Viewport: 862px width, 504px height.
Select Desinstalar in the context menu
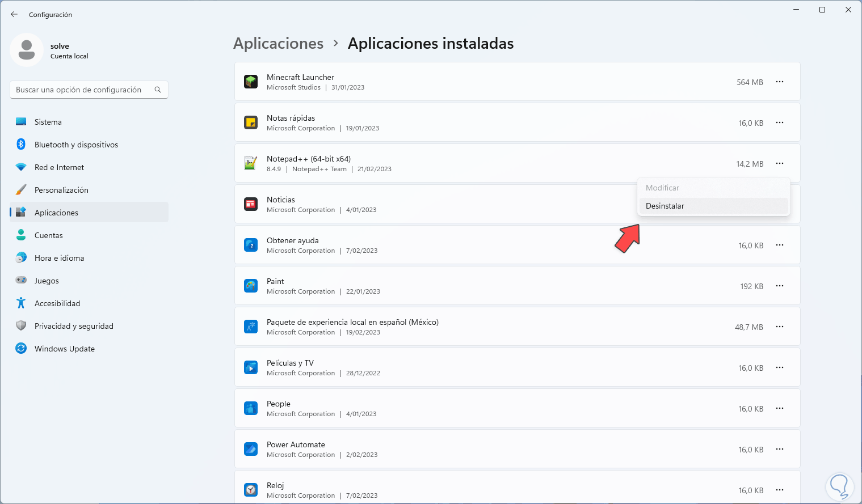pos(713,206)
